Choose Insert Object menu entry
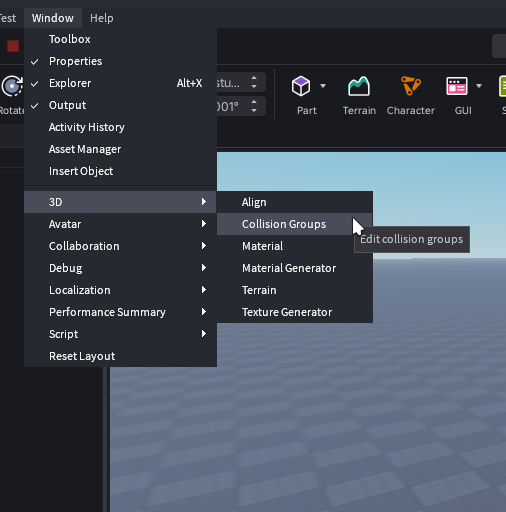Image resolution: width=506 pixels, height=512 pixels. tap(120, 171)
